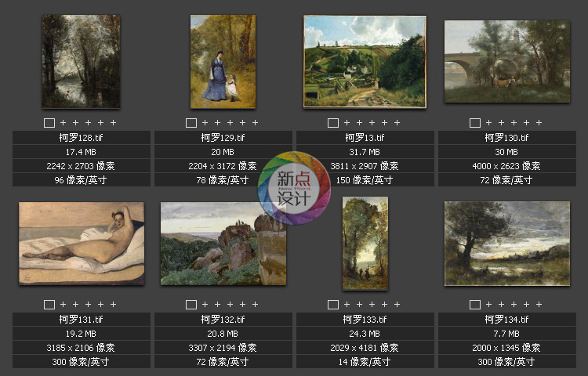Select the 柯罗134.tif sunset lake thumbnail
Screen dimensions: 588x376
coord(507,244)
